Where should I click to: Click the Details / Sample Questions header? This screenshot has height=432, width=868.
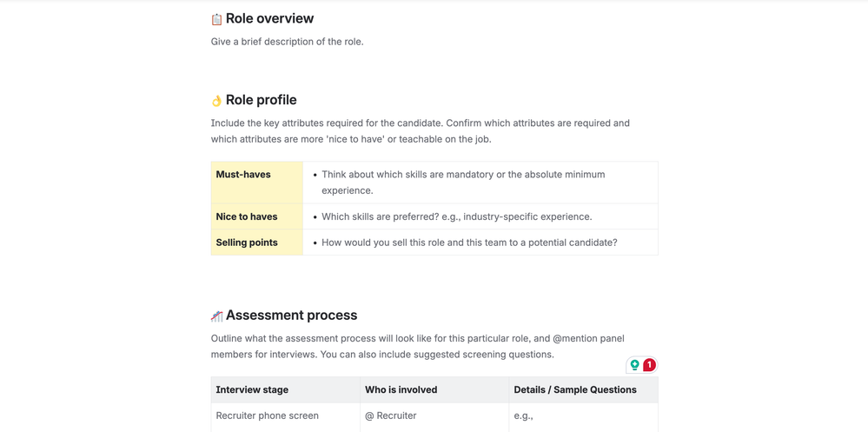click(575, 390)
